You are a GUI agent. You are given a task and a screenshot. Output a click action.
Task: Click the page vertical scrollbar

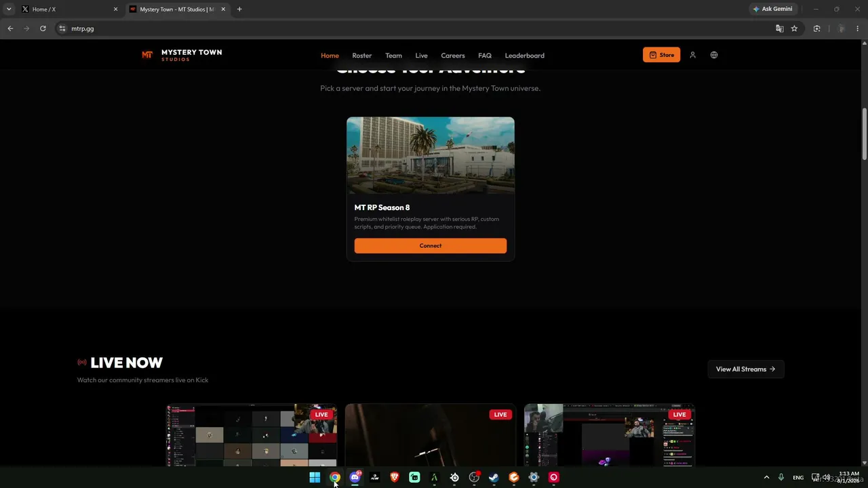865,134
